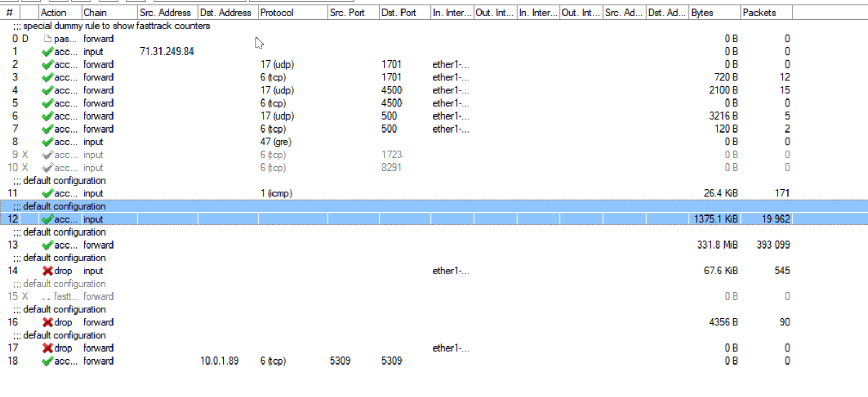Image resolution: width=868 pixels, height=397 pixels.
Task: Click the Src. Port 5309 cell in rule 18
Action: 340,361
